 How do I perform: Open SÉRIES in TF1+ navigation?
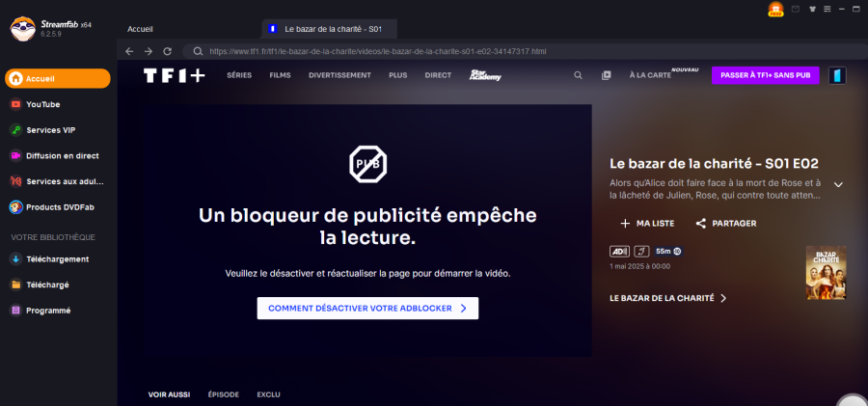point(239,75)
